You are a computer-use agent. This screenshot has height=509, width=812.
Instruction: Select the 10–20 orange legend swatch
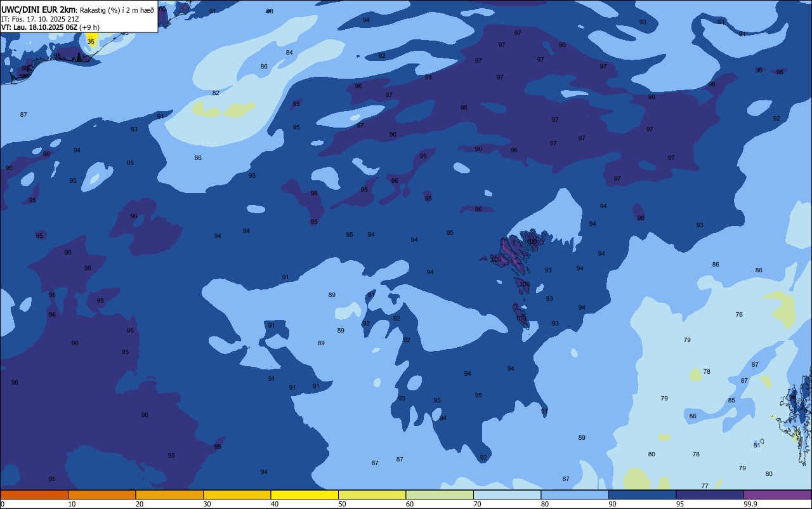(x=101, y=494)
